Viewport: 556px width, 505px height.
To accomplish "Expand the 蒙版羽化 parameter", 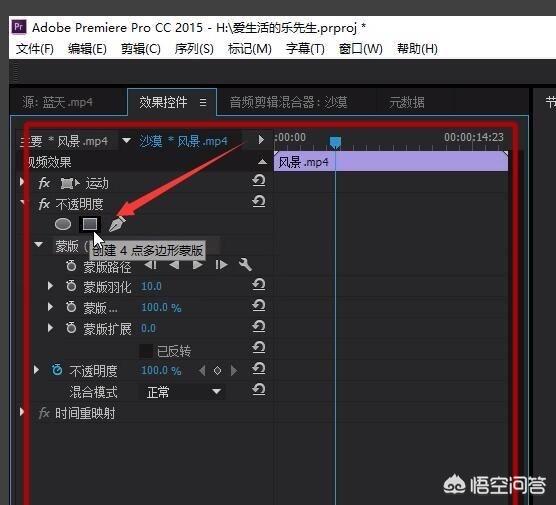I will 51,286.
